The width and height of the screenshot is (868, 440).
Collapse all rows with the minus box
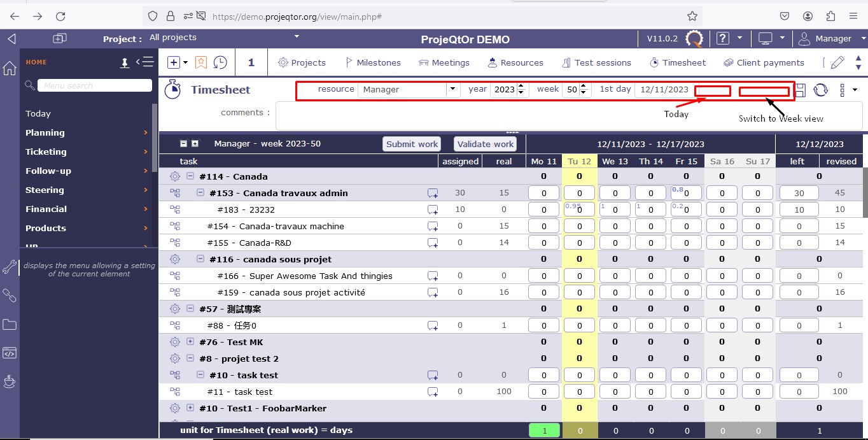(184, 143)
